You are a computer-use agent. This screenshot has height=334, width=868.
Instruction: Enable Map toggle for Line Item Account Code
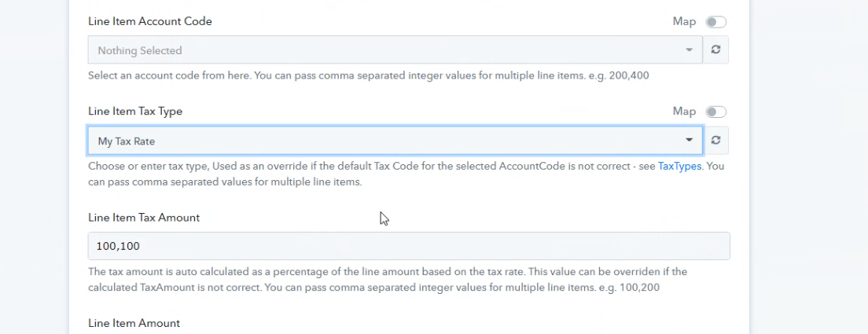(715, 22)
